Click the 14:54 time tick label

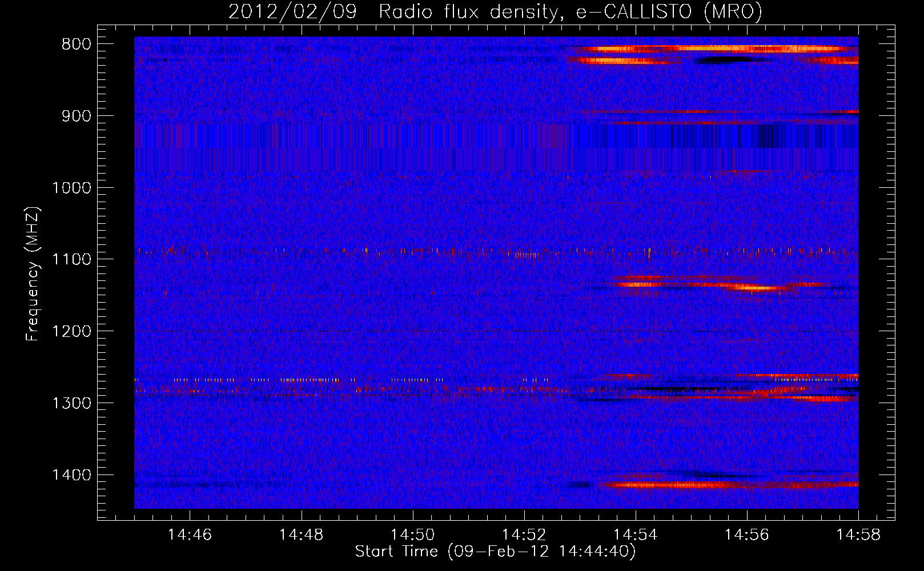[635, 535]
